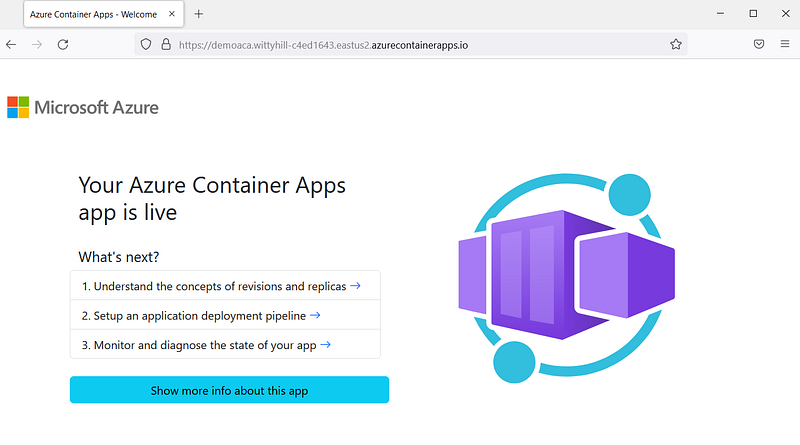Click the forward navigation arrow
The image size is (800, 445).
(x=37, y=45)
